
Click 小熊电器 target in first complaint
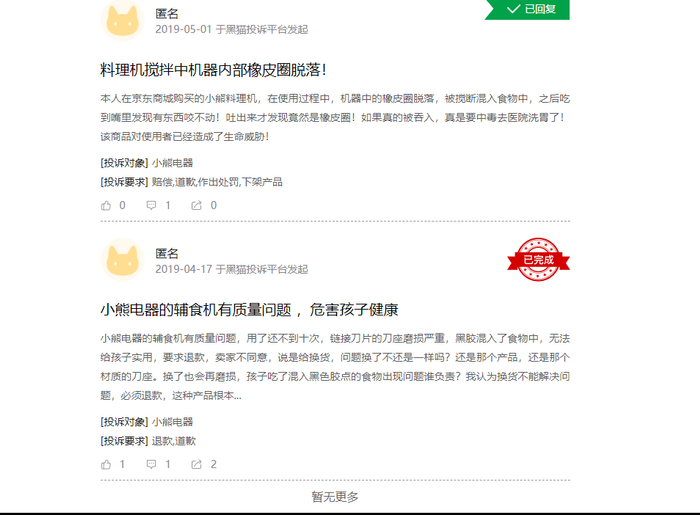coord(172,163)
